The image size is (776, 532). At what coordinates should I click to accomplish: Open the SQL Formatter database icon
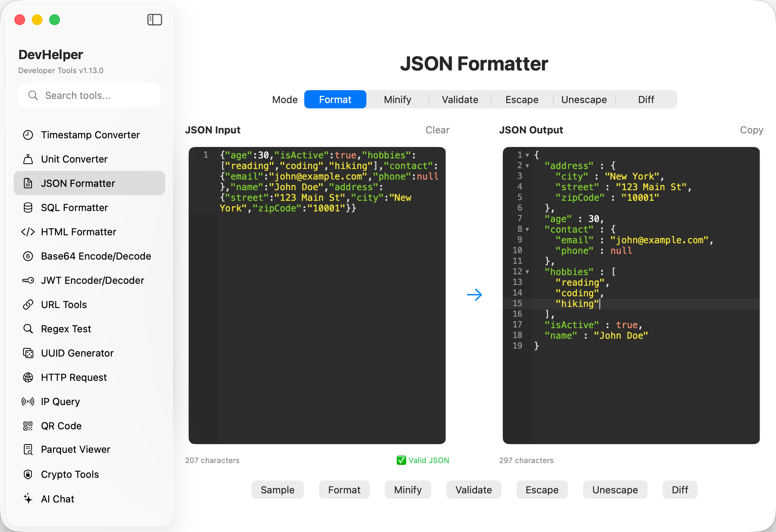(x=28, y=208)
